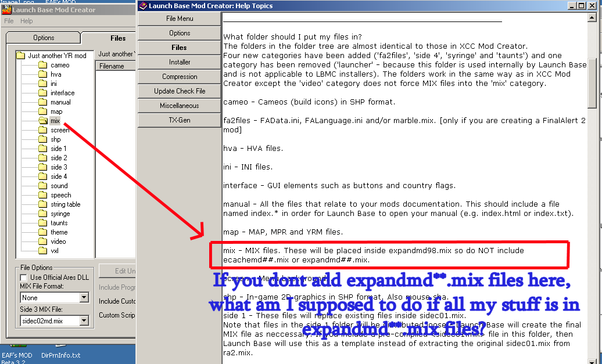Switch to the Options tab

pos(44,38)
